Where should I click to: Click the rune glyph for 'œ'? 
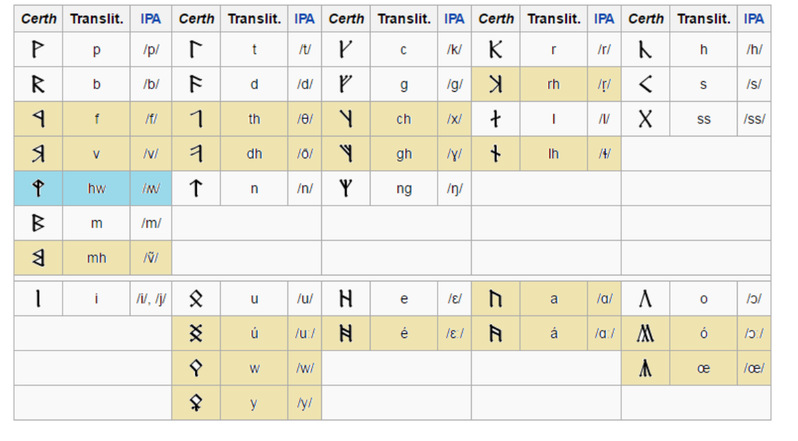tap(645, 368)
